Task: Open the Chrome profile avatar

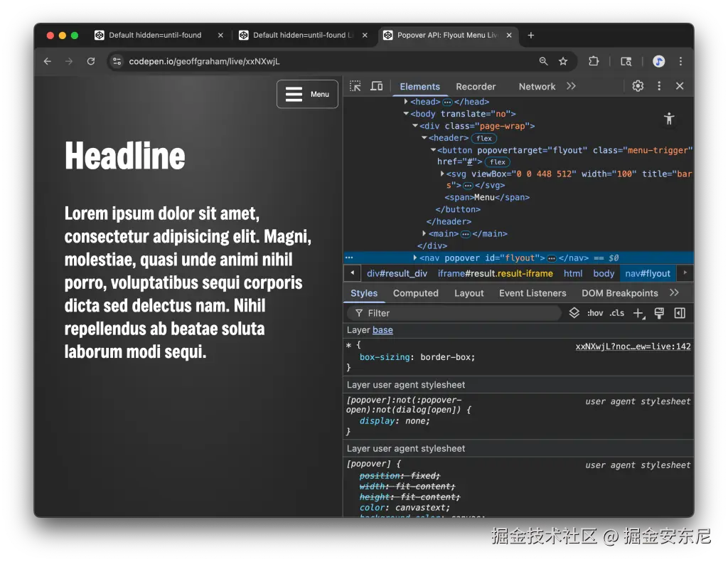Action: coord(658,61)
